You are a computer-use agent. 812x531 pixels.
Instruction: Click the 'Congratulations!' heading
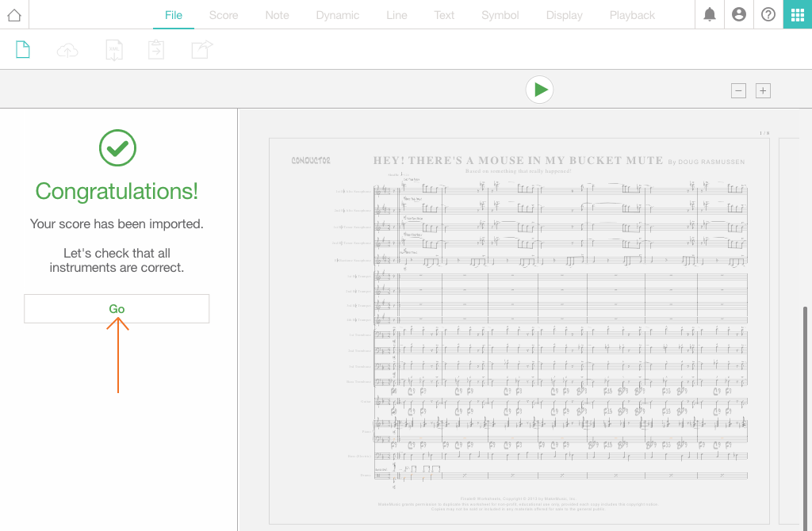pyautogui.click(x=117, y=192)
